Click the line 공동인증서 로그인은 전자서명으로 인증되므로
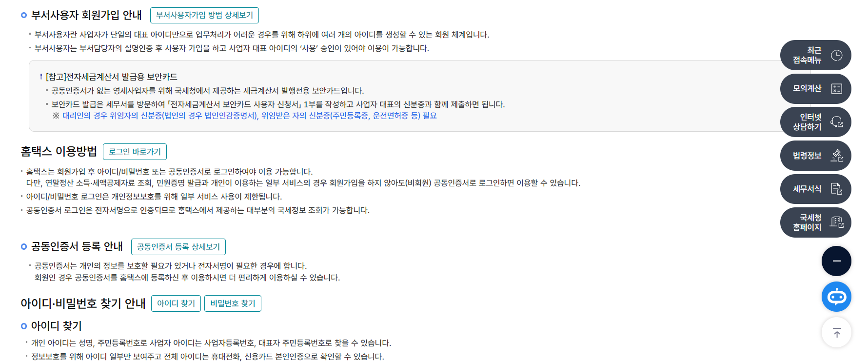The image size is (868, 362). click(197, 210)
